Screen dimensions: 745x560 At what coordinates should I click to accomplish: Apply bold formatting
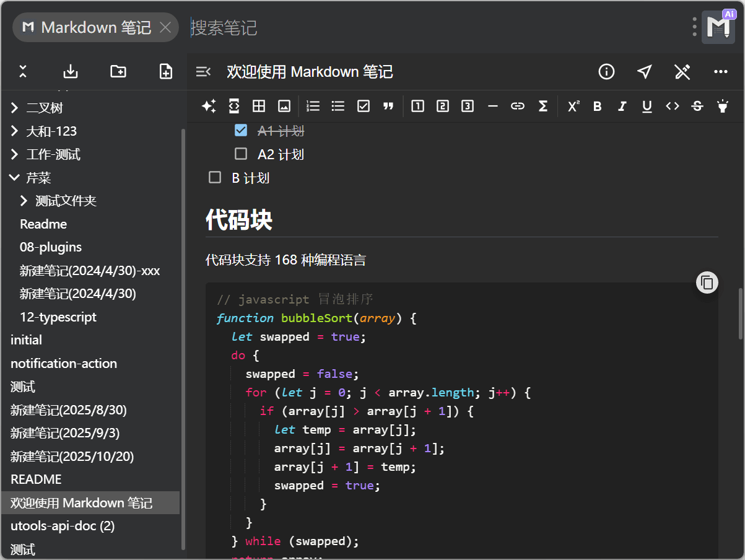point(597,106)
